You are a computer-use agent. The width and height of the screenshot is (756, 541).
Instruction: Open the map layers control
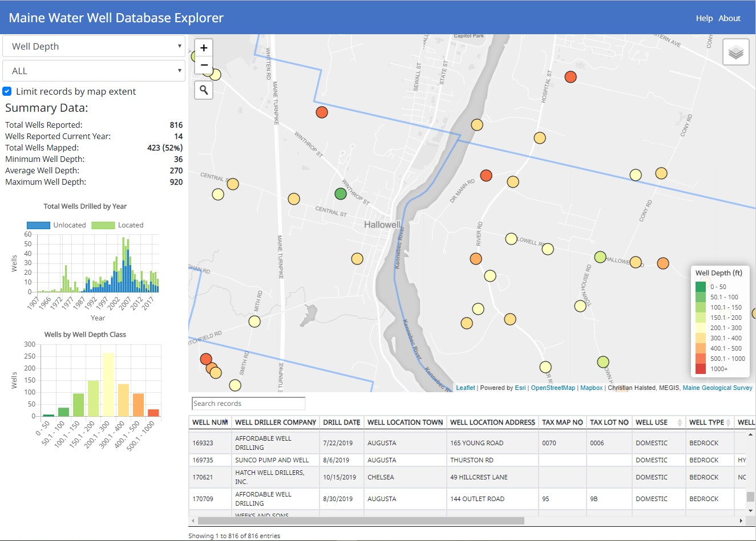pos(735,52)
